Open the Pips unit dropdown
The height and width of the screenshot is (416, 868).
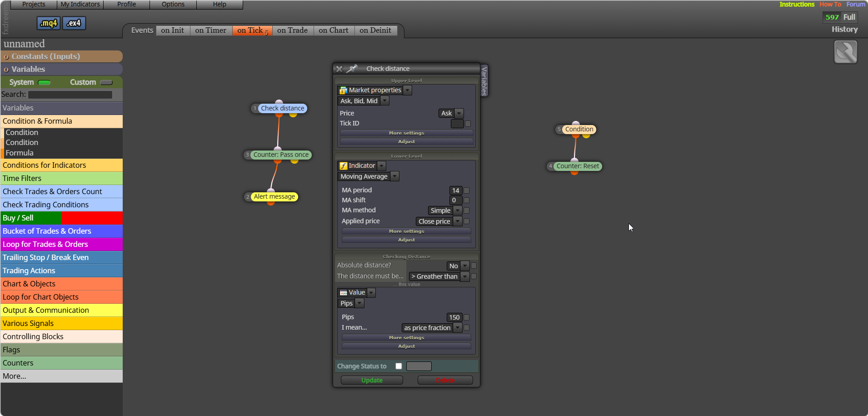(359, 303)
